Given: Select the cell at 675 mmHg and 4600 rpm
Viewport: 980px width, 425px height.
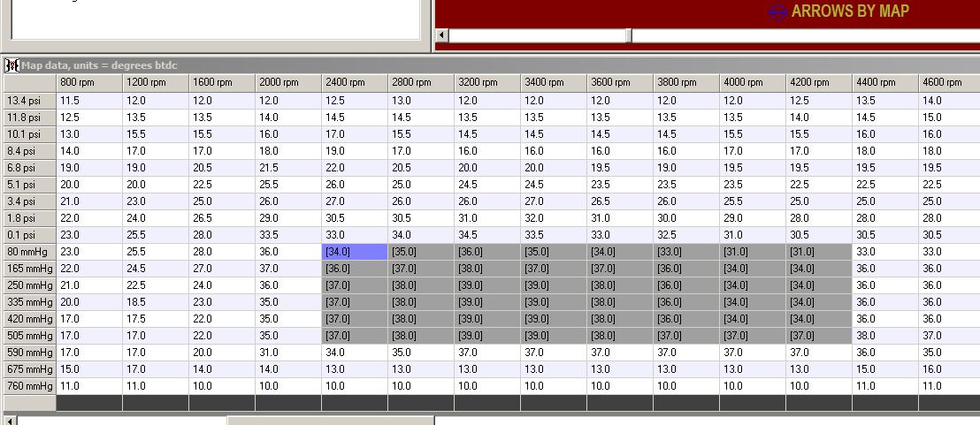Looking at the screenshot, I should [948, 369].
